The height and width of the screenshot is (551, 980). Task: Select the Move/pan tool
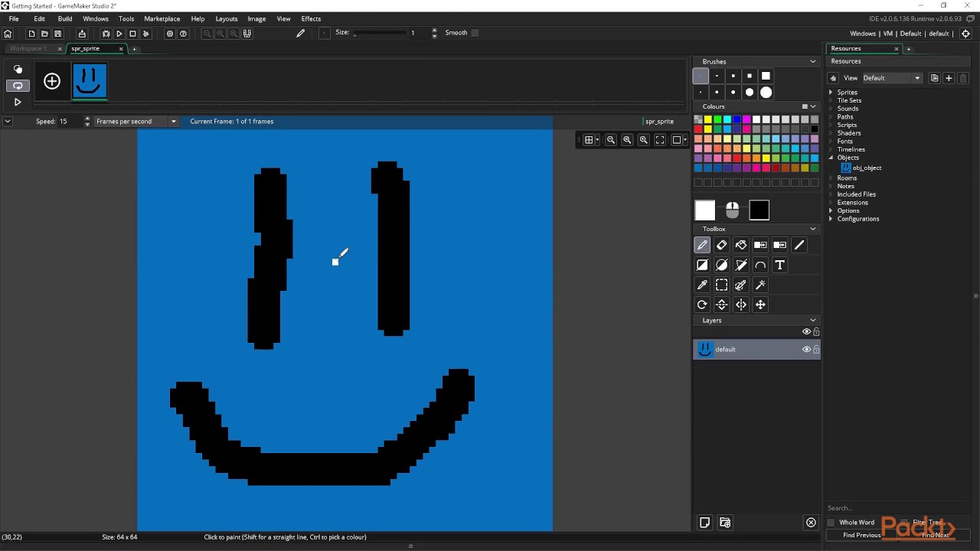(x=760, y=305)
